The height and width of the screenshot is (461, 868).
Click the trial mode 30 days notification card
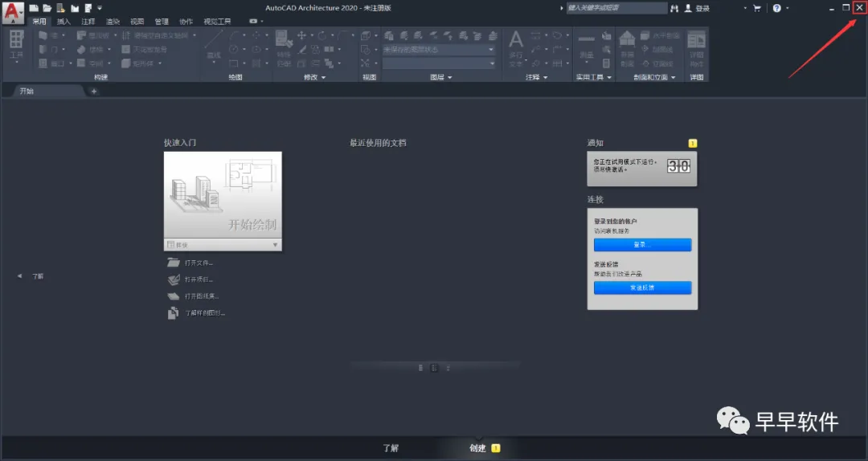(x=642, y=169)
